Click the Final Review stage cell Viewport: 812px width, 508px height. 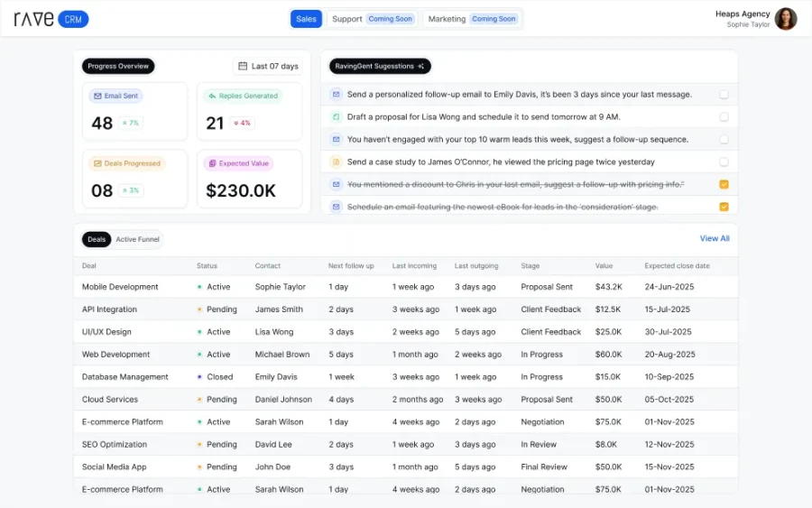(544, 466)
